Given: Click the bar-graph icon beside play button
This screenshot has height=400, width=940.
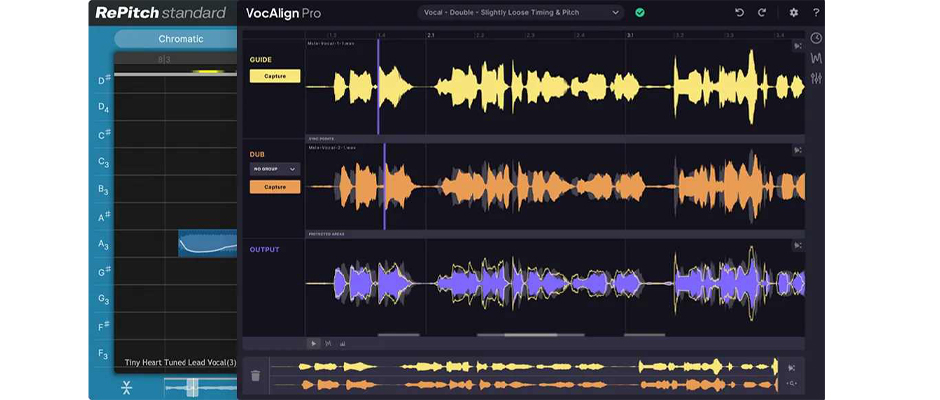Looking at the screenshot, I should (343, 344).
